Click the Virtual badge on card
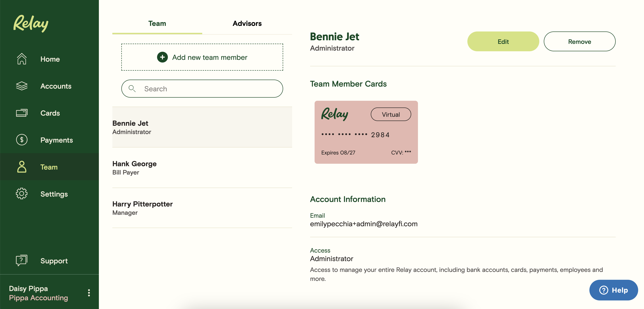The width and height of the screenshot is (644, 309). [x=391, y=115]
